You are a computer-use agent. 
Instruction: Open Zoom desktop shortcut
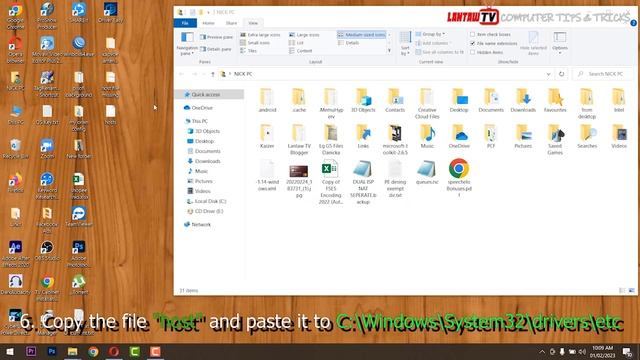(47, 149)
